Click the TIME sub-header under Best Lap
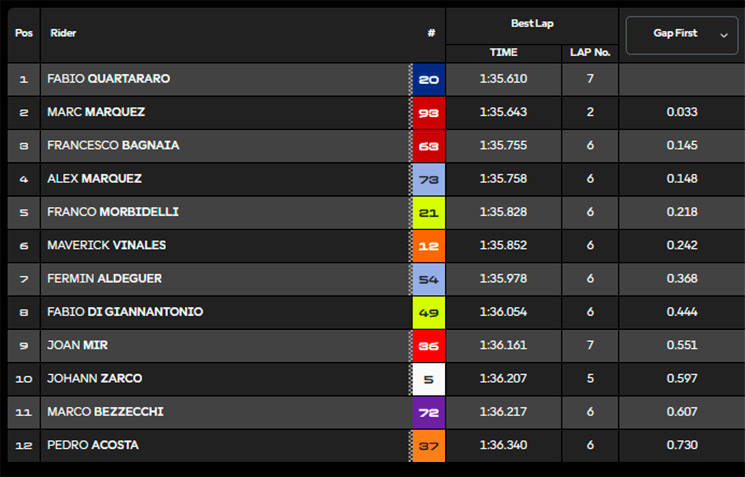Image resolution: width=745 pixels, height=477 pixels. pyautogui.click(x=504, y=53)
